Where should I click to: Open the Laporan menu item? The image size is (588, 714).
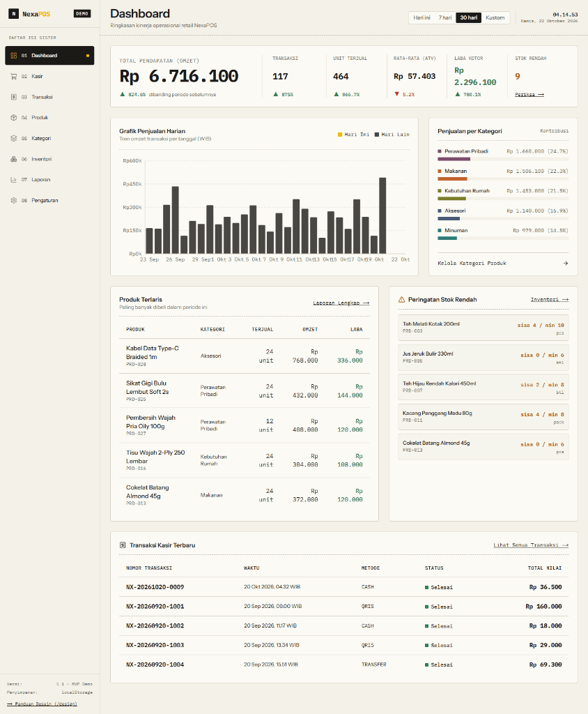click(49, 179)
